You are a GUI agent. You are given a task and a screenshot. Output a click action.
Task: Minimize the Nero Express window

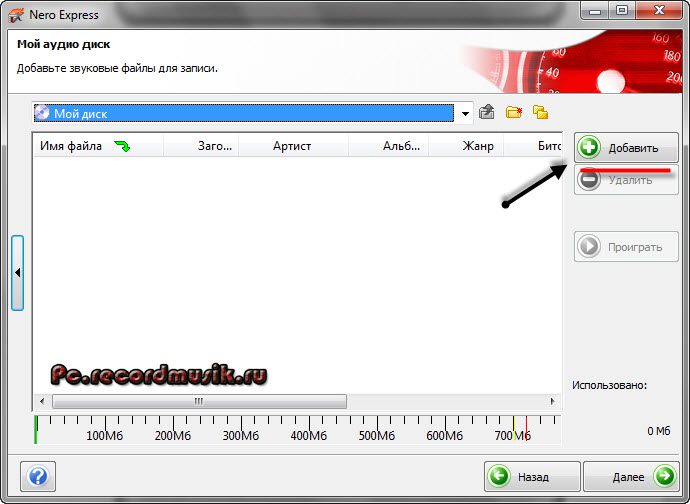tap(595, 11)
